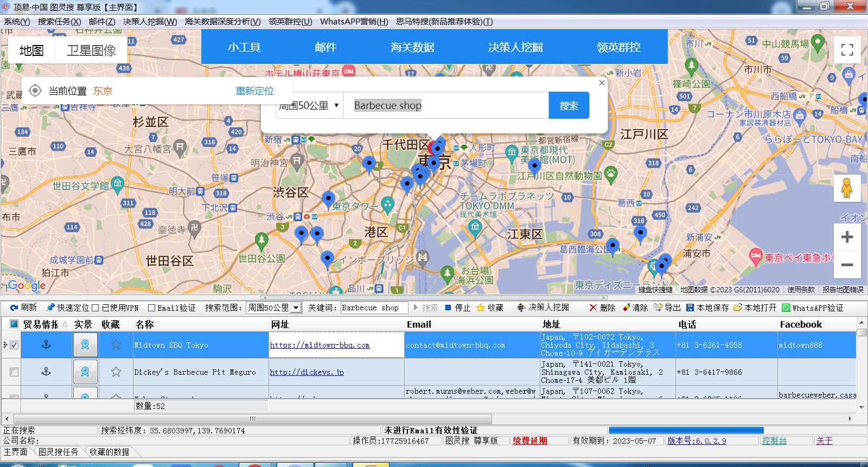Open street view icon for Midtown BBQ Tokyo

point(85,344)
